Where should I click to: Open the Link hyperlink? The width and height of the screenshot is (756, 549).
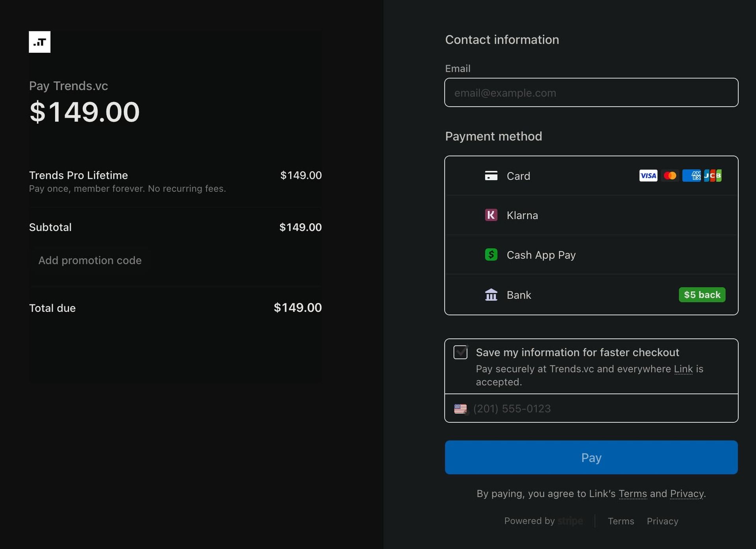(x=683, y=369)
